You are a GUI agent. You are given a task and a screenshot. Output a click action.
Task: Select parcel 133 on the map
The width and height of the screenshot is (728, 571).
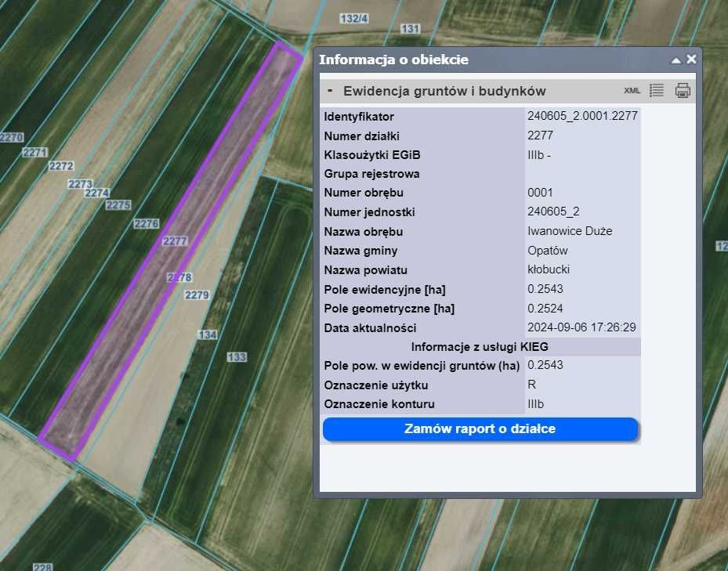236,356
